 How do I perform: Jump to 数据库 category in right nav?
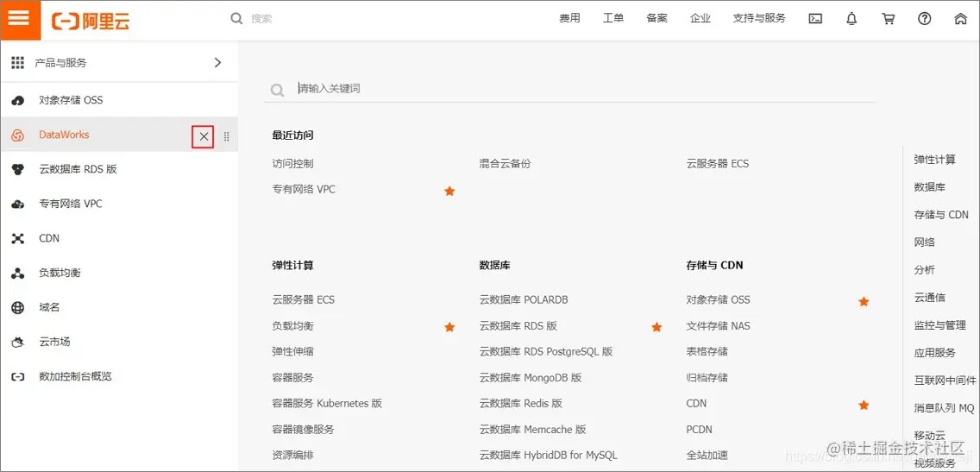(x=929, y=187)
